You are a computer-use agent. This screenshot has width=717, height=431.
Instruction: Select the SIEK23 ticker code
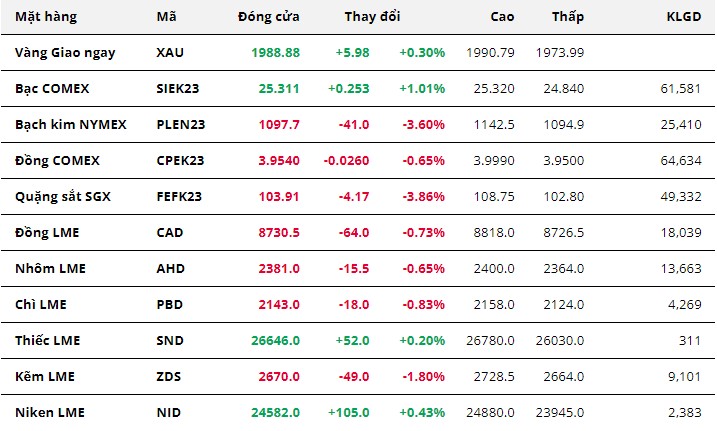coord(178,88)
